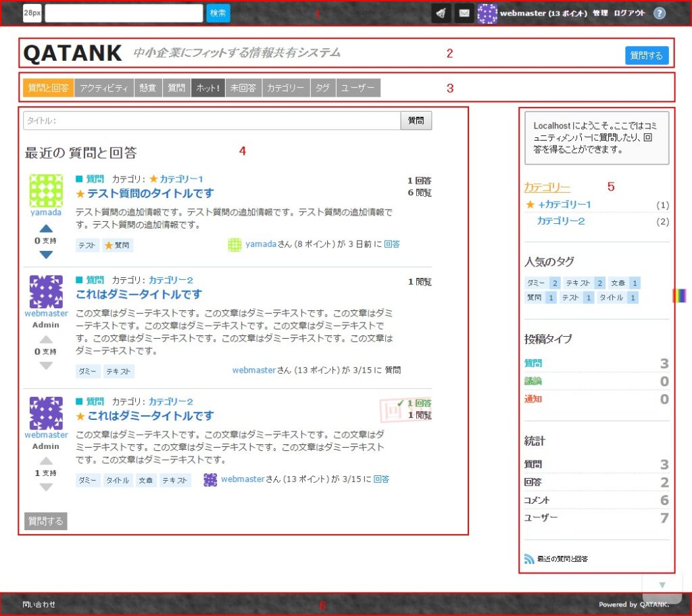Select the ホット! navigation tab
This screenshot has height=616, width=692.
pos(208,88)
